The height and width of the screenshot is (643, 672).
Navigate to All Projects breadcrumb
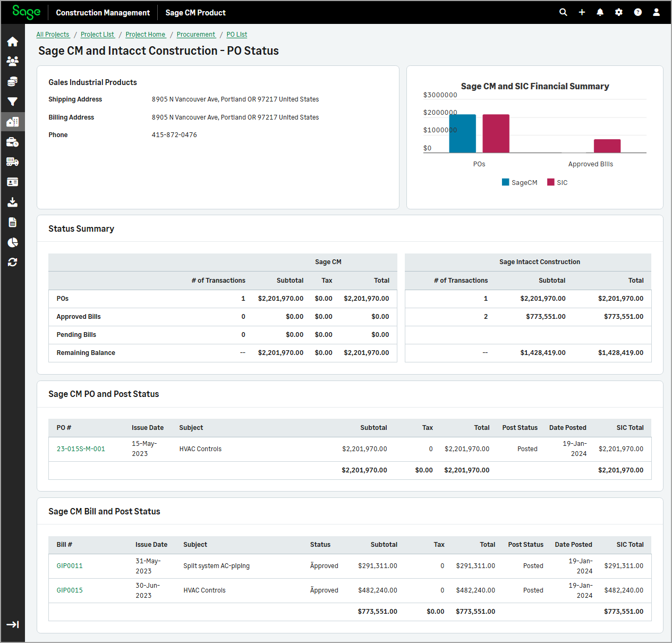pos(53,35)
